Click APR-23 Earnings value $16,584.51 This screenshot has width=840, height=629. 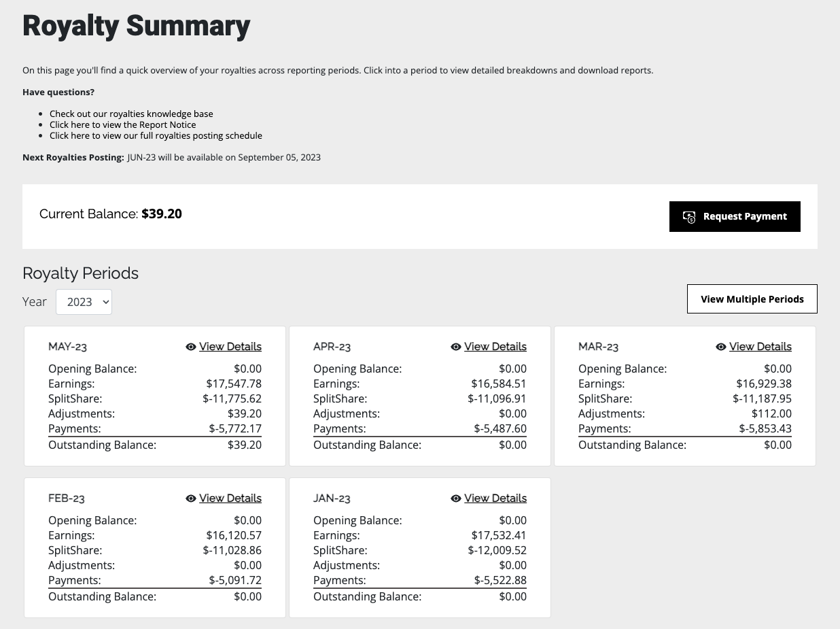(499, 384)
